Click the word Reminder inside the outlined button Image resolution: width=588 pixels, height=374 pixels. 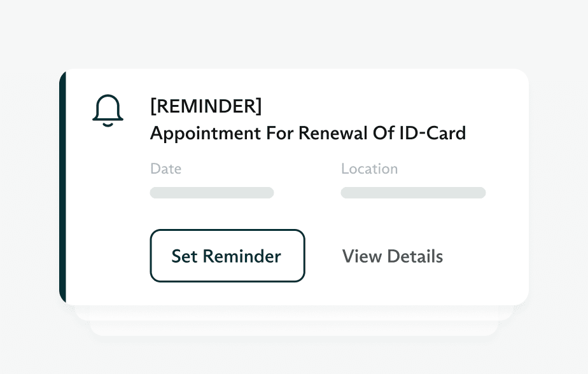click(242, 256)
